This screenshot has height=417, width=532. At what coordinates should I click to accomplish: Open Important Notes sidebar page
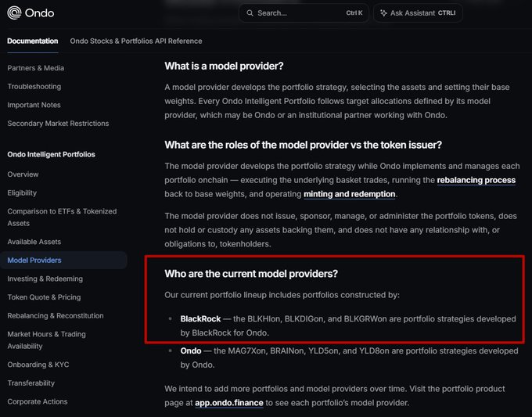34,105
